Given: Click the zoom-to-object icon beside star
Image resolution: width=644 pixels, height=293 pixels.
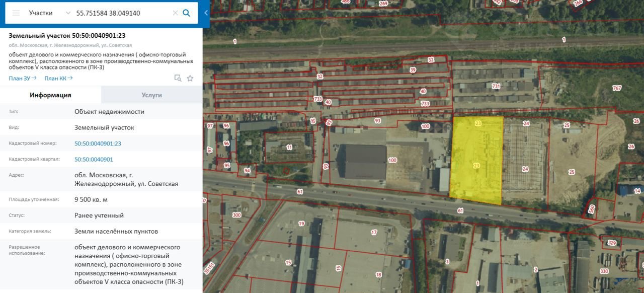Looking at the screenshot, I should click(x=178, y=78).
